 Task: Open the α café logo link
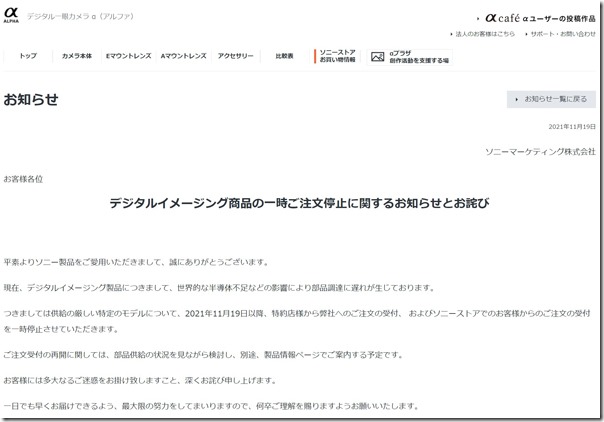tap(502, 18)
